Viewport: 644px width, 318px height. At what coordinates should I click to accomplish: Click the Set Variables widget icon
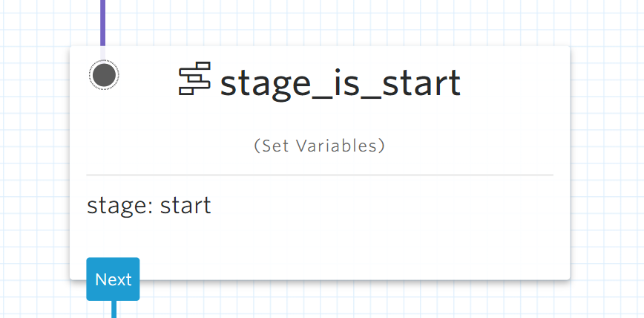194,82
